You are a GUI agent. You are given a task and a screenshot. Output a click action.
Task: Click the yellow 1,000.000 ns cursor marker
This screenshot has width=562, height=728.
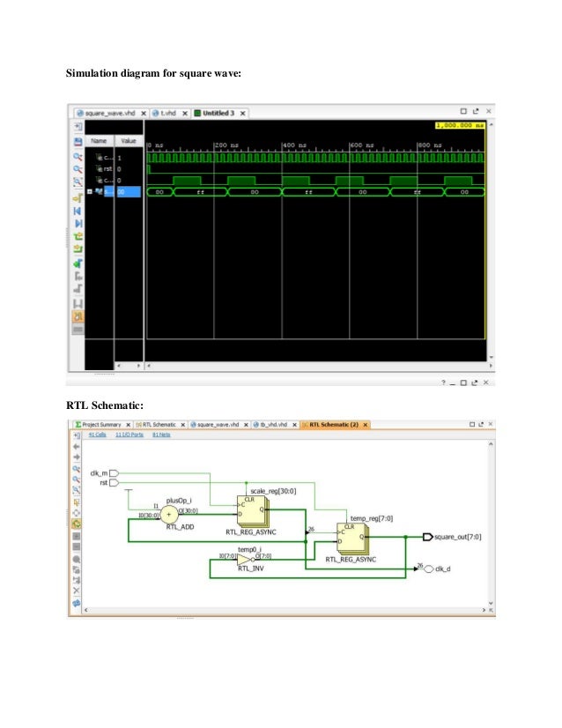460,125
